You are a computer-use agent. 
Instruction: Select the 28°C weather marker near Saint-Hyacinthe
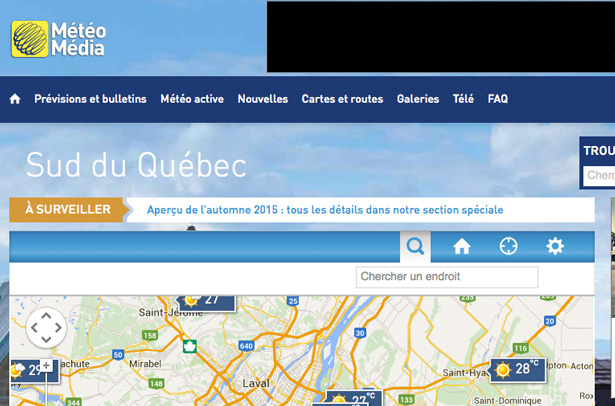coord(516,369)
